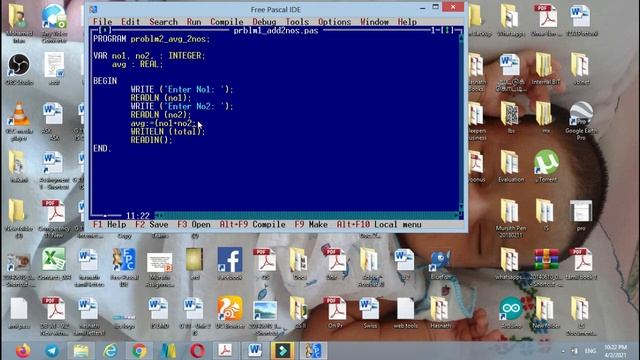
Task: Click the ENG language indicator in tray
Action: [590, 351]
